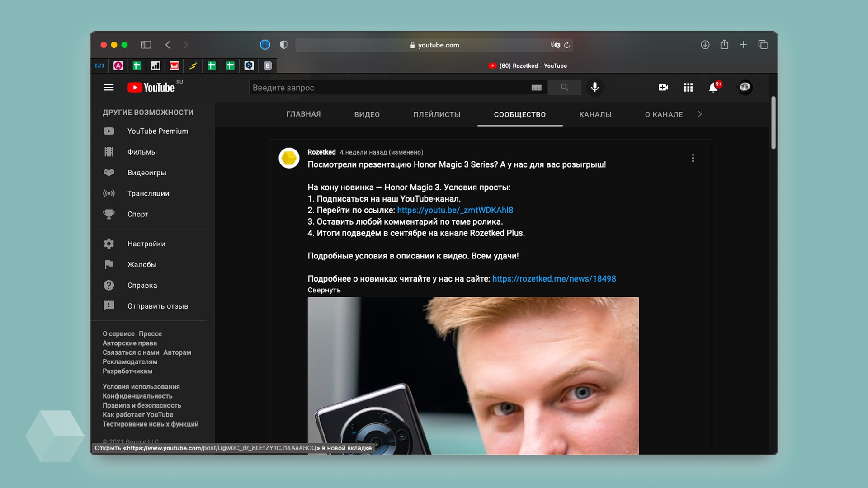The height and width of the screenshot is (488, 868).
Task: Open Safari privacy report shield
Action: 283,45
